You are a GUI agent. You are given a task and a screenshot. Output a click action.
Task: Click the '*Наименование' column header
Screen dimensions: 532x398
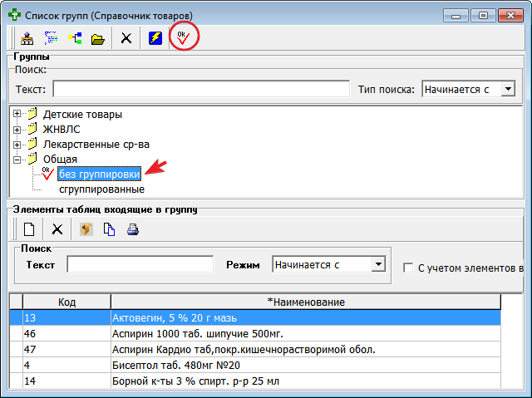click(305, 302)
